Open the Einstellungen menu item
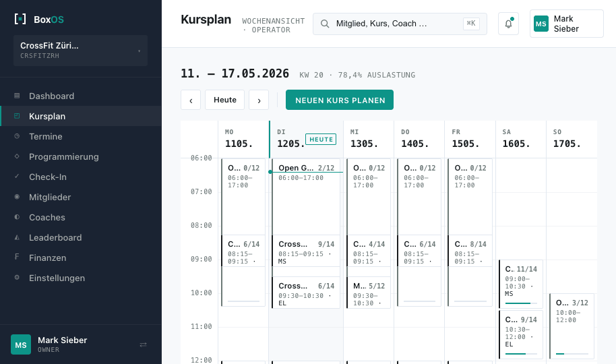 tap(80, 278)
